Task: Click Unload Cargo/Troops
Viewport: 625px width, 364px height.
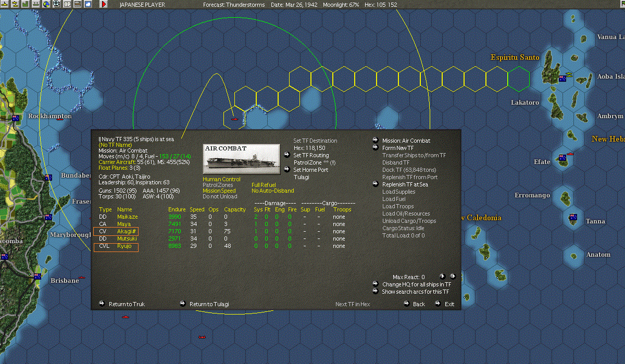Action: 409,221
